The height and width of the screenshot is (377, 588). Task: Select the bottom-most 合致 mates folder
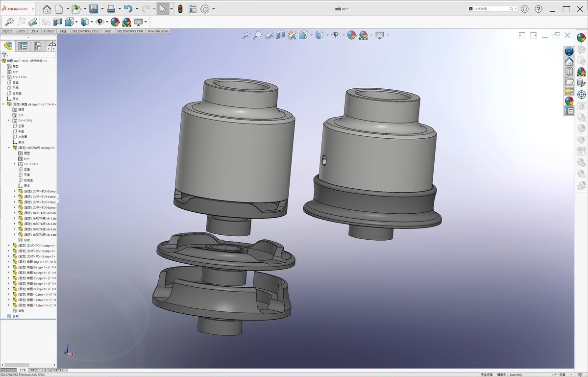[12, 316]
